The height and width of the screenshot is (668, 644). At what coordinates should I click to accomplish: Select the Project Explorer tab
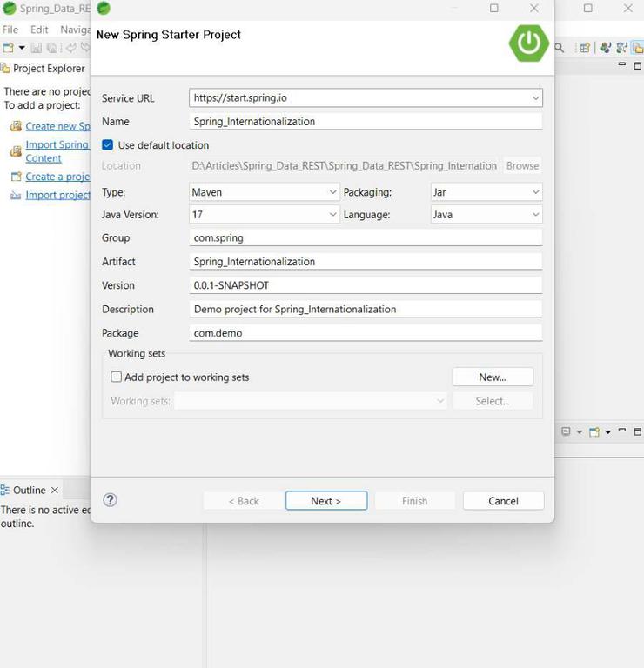[x=43, y=68]
